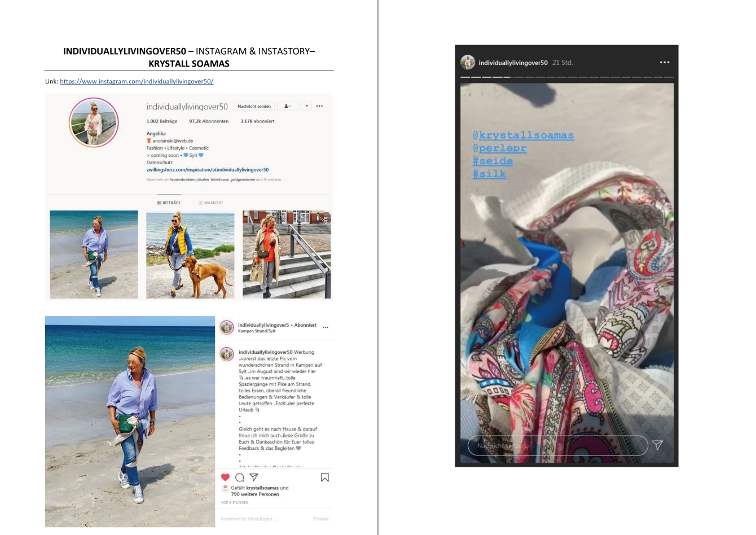This screenshot has width=756, height=535.
Task: Open profile three-dot options menu
Action: pos(319,106)
